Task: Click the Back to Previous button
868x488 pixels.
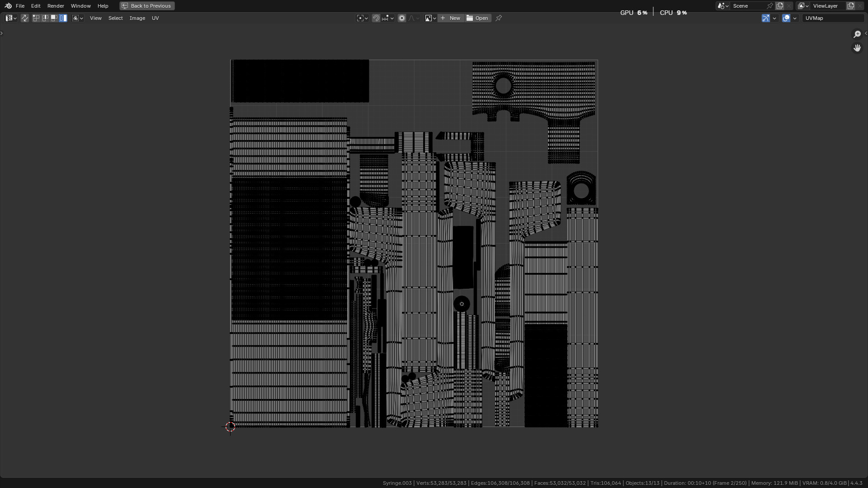Action: pyautogui.click(x=147, y=6)
